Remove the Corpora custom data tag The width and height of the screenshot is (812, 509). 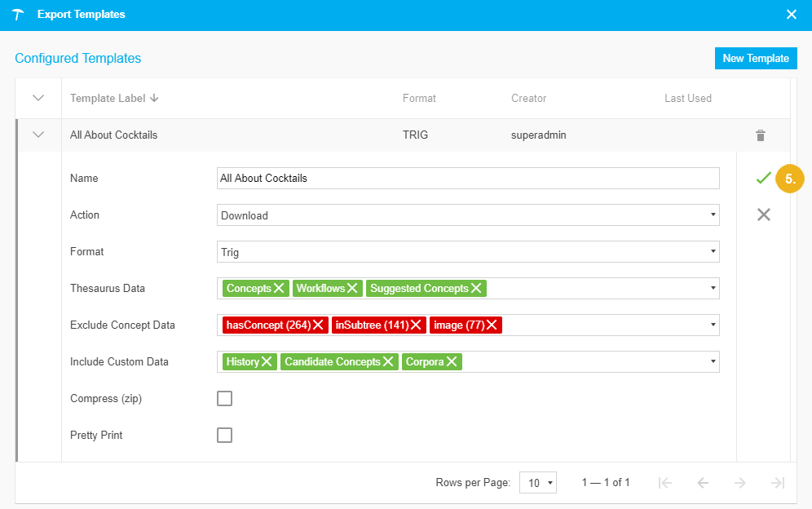click(x=452, y=362)
